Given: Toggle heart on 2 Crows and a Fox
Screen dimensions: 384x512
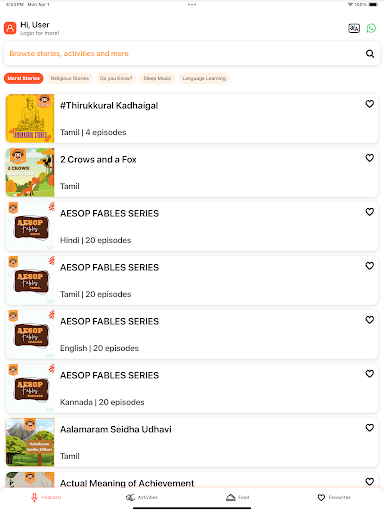Looking at the screenshot, I should click(x=369, y=158).
